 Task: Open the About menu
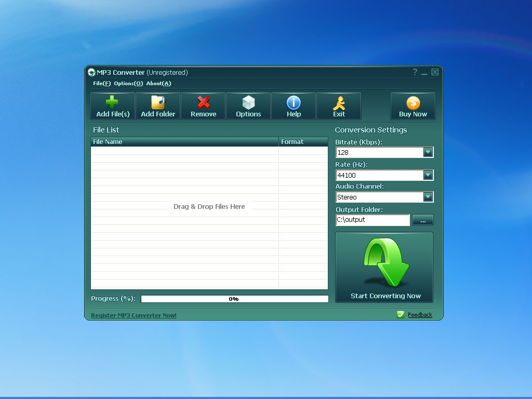158,83
